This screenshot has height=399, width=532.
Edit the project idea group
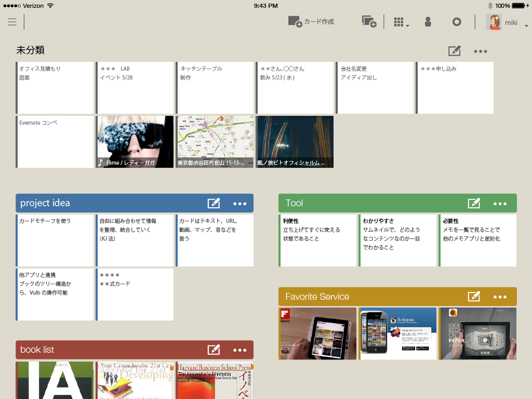(x=214, y=204)
